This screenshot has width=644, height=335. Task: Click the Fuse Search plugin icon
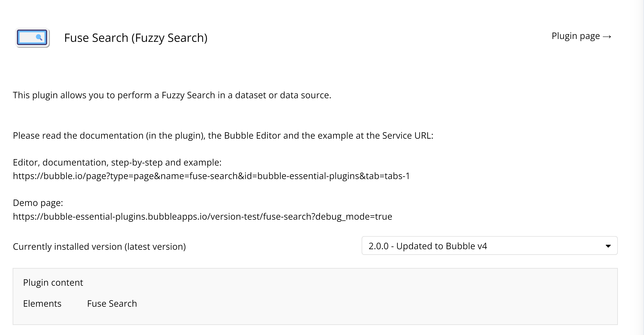(33, 38)
